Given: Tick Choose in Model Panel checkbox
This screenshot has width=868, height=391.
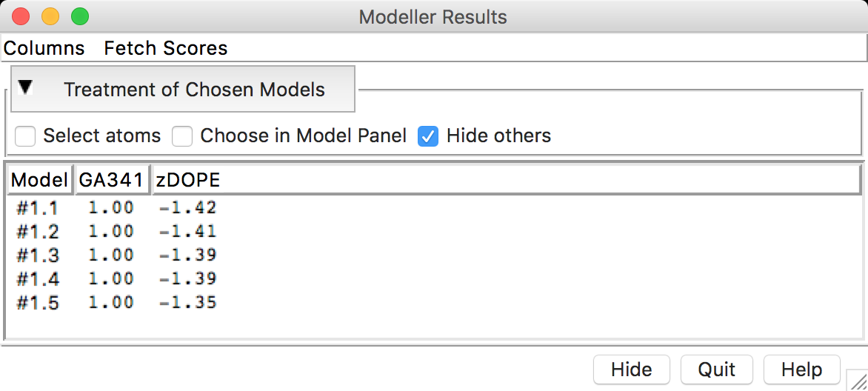Looking at the screenshot, I should (x=182, y=136).
